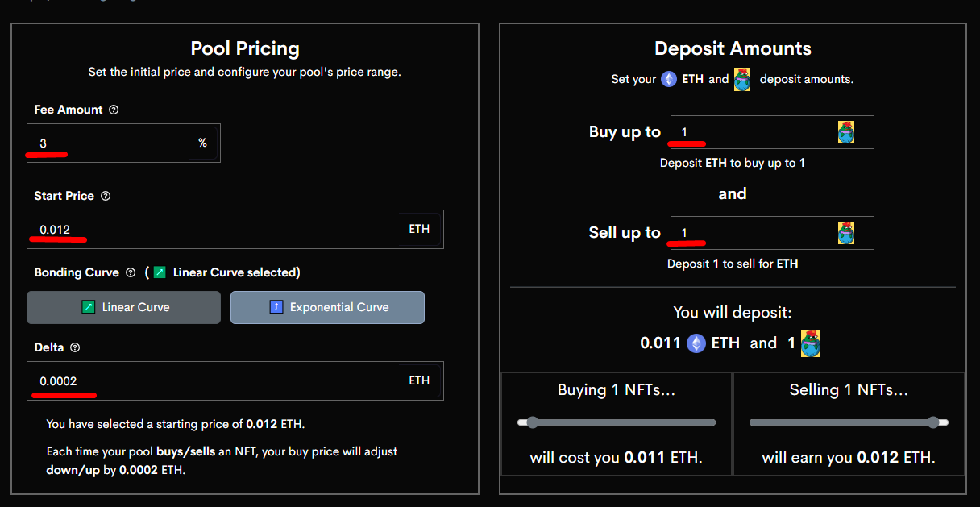The width and height of the screenshot is (980, 507).
Task: Select the Exponential Curve option
Action: tap(327, 307)
